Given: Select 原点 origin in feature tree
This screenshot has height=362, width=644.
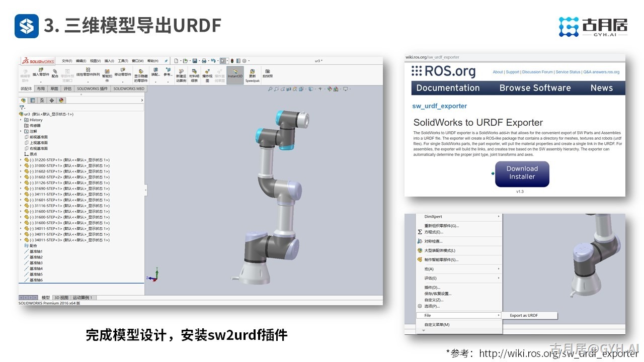Looking at the screenshot, I should [x=31, y=154].
